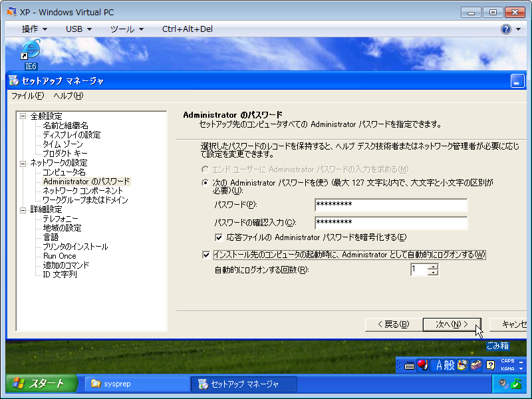Screen dimensions: 532x399
Task: Switch to the sysprep taskbar window
Action: click(x=137, y=384)
